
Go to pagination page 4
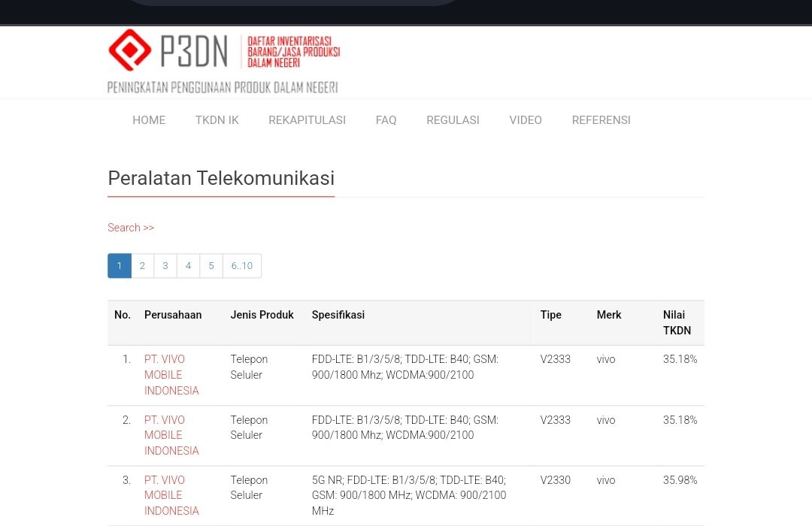tap(189, 265)
